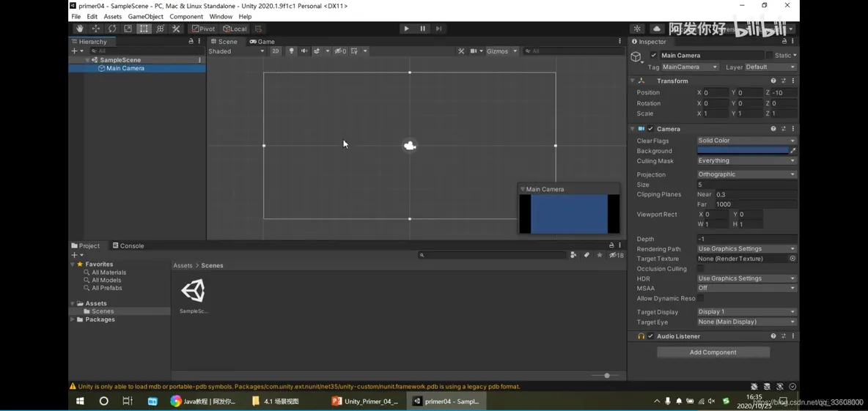
Task: Select camera gizmo in Scene view
Action: tap(410, 146)
